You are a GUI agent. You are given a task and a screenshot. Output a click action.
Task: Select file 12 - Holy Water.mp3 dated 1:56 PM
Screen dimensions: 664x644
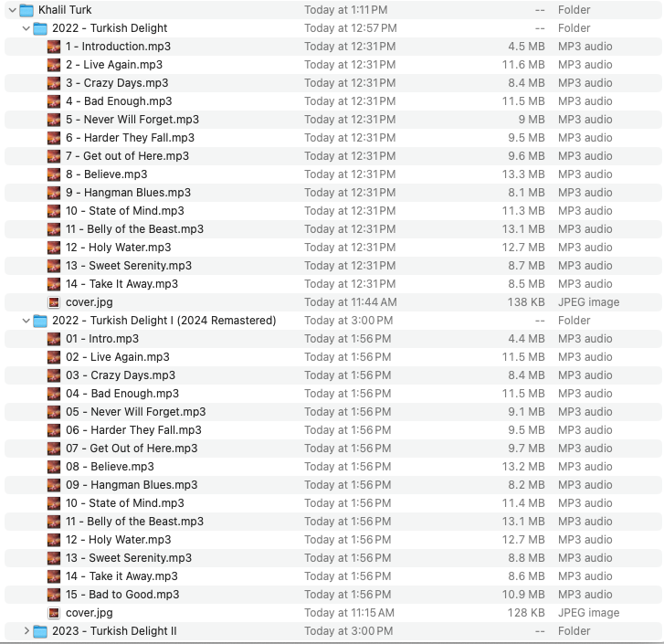(119, 540)
